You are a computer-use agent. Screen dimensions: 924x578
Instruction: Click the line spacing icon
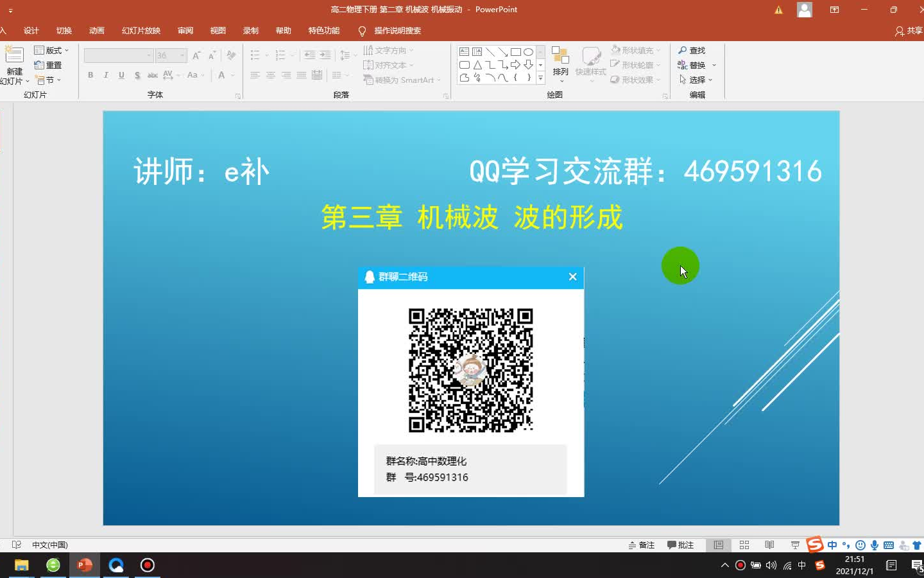tap(345, 56)
